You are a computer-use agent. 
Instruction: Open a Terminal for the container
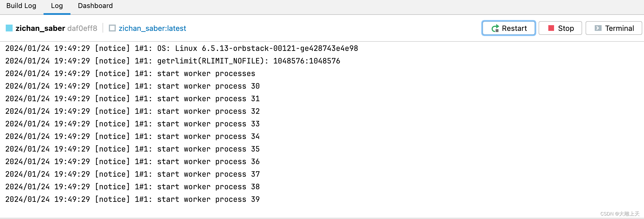[613, 28]
